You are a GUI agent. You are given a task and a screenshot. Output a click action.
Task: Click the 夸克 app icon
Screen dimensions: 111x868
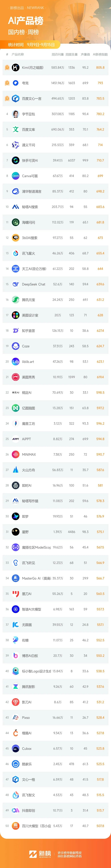(x=15, y=83)
